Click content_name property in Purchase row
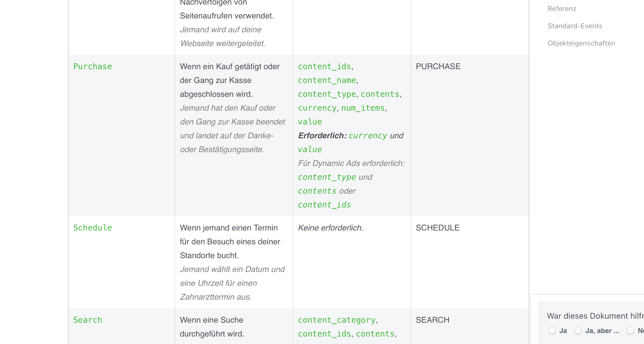The image size is (644, 344). tap(327, 80)
